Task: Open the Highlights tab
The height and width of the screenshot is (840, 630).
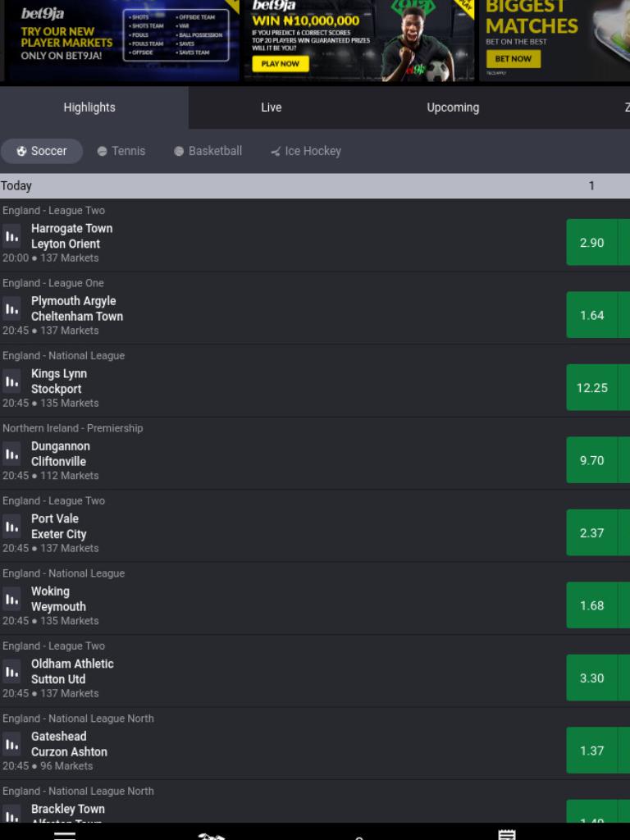Action: (89, 107)
